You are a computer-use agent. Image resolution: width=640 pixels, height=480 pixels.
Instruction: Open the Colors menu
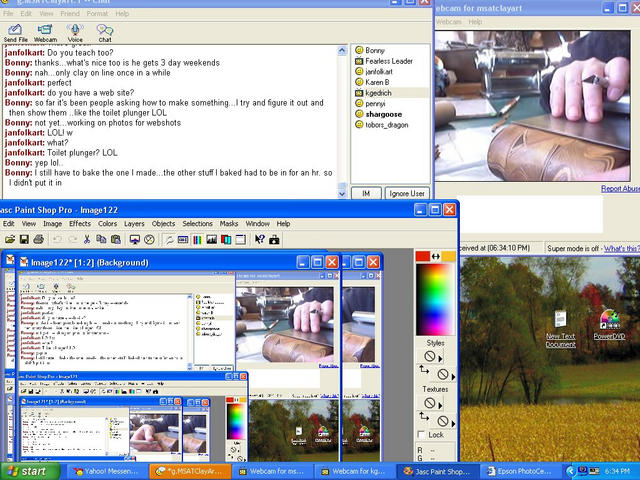click(x=107, y=224)
